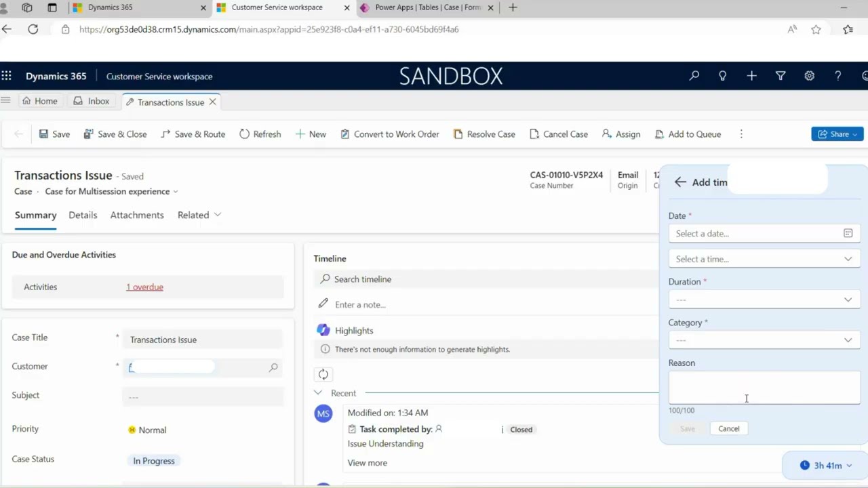The image size is (868, 488).
Task: Click Cancel in Add time panel
Action: (729, 428)
